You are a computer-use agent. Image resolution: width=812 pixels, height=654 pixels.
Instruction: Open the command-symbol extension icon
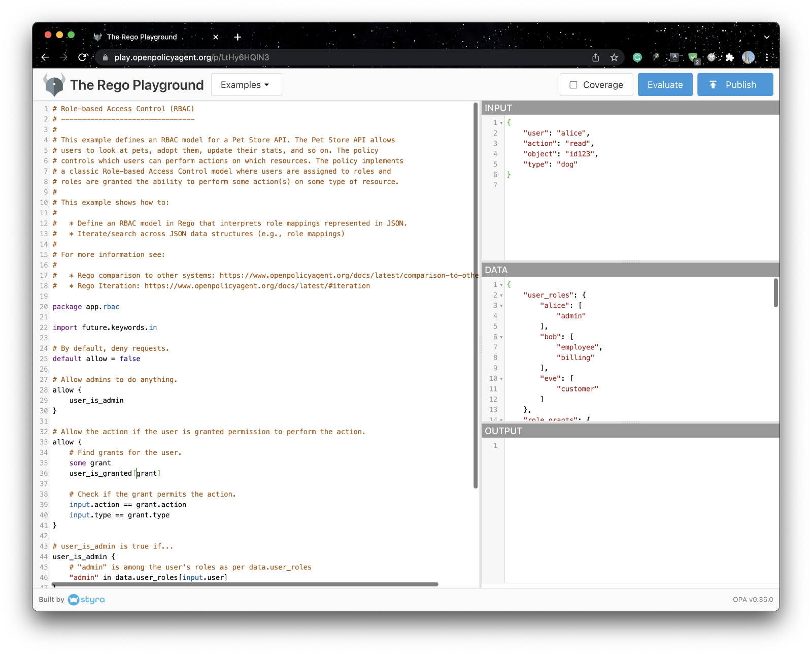(712, 57)
